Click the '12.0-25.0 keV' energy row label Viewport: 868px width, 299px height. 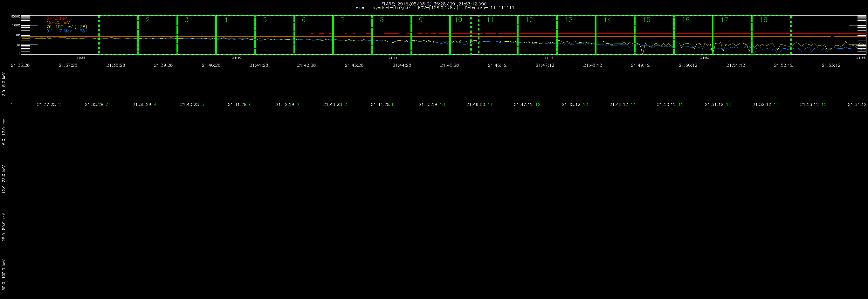(4, 179)
